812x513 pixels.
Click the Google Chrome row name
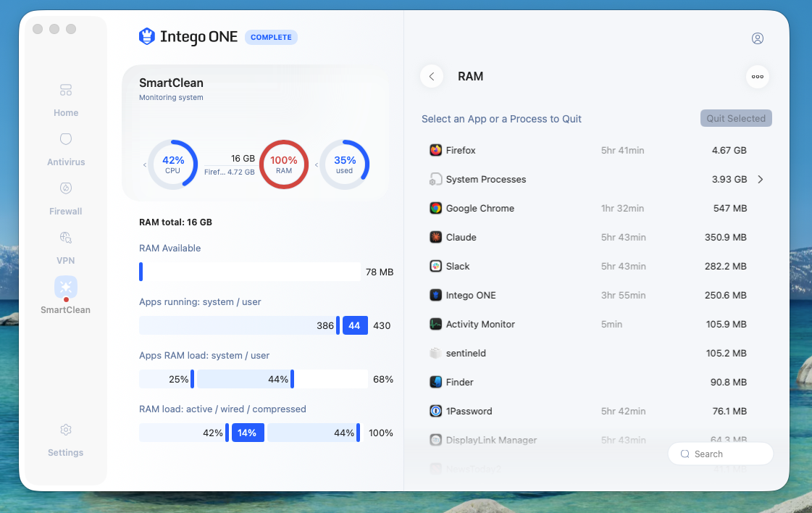(480, 208)
